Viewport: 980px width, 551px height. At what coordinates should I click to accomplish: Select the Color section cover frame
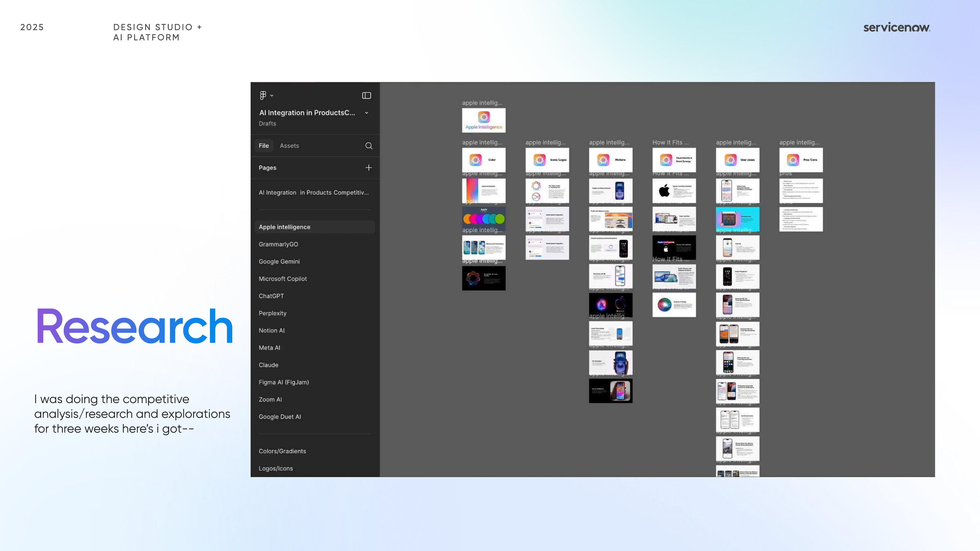click(484, 160)
